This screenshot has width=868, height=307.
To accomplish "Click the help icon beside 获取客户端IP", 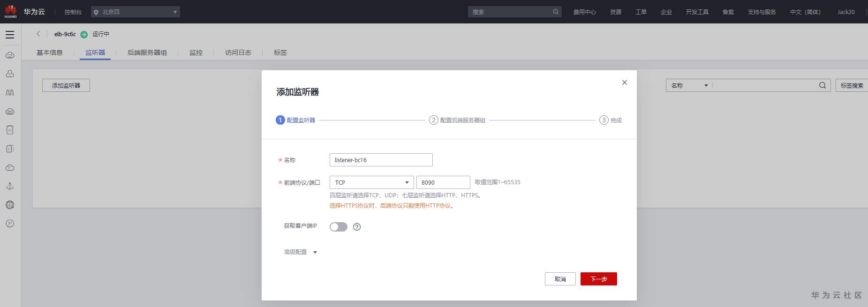I will click(x=357, y=227).
